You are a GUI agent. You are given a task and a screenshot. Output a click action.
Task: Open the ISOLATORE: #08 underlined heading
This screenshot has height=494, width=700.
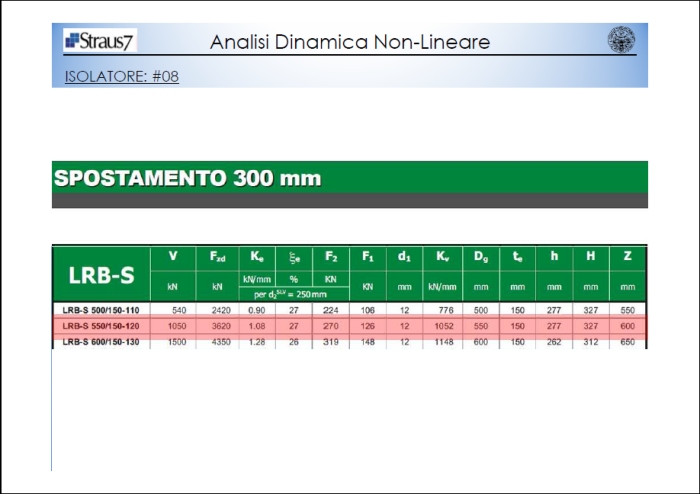122,75
